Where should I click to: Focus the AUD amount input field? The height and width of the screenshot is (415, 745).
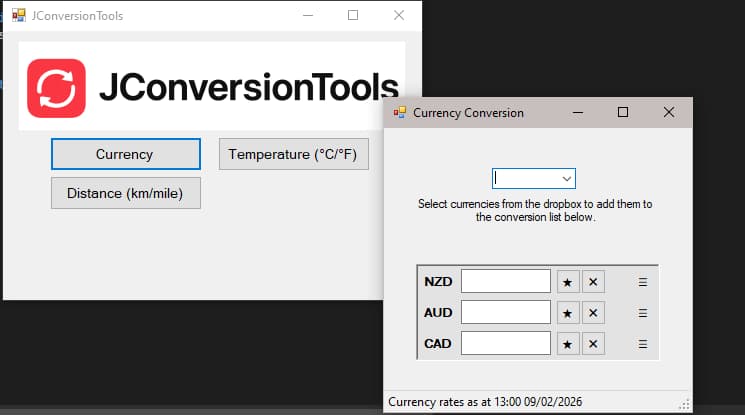point(506,312)
